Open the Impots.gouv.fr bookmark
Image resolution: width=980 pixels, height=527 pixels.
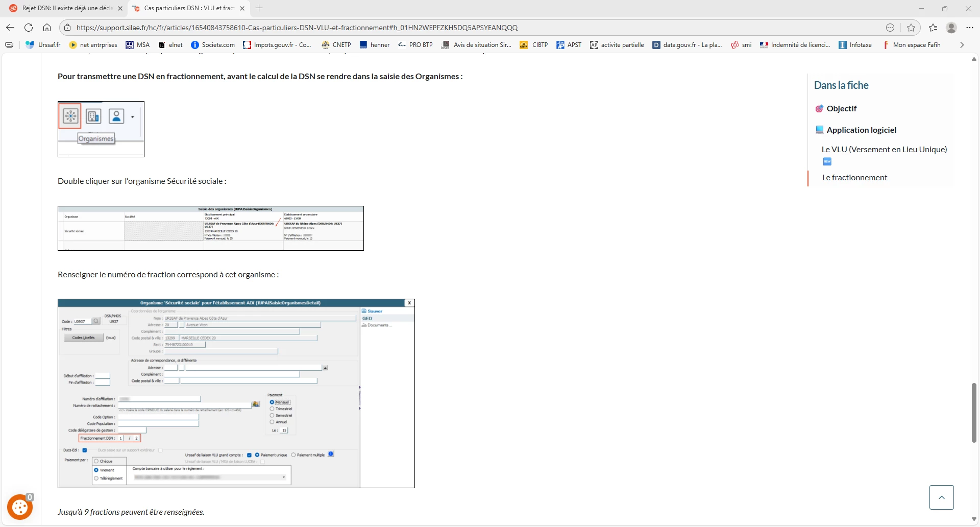tap(277, 45)
